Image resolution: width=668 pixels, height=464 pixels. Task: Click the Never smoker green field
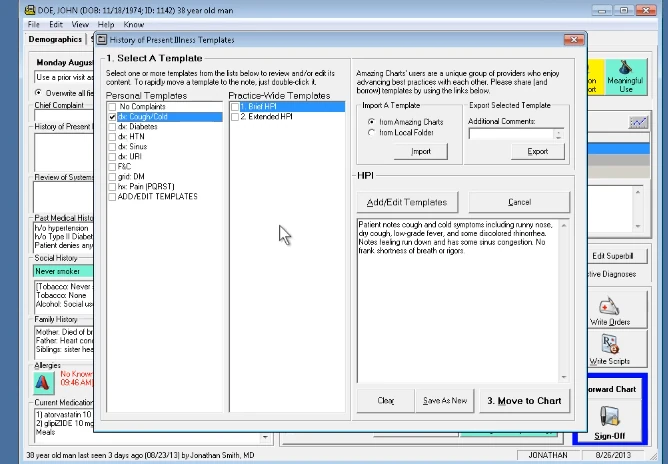[63, 271]
